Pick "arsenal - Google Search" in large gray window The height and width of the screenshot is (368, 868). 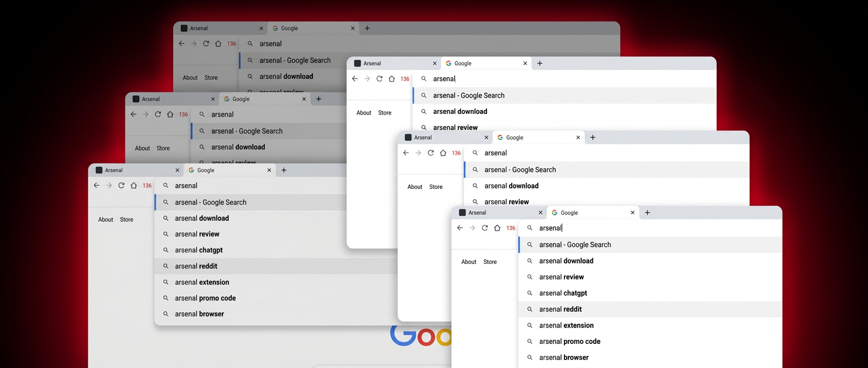tap(250, 202)
